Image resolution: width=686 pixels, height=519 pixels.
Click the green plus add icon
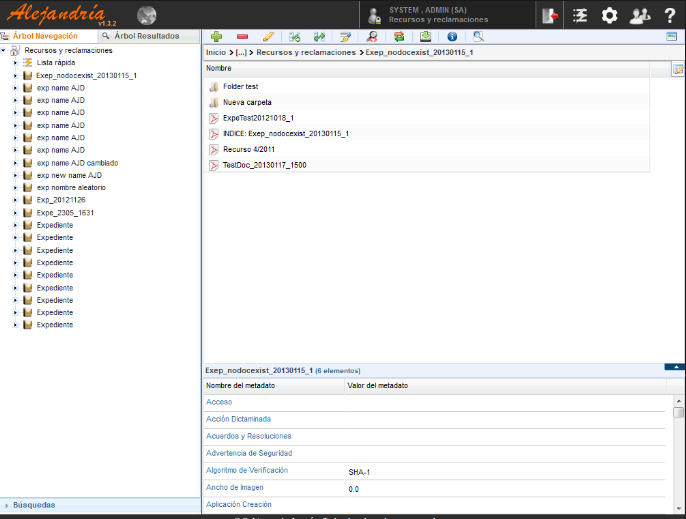(x=217, y=36)
